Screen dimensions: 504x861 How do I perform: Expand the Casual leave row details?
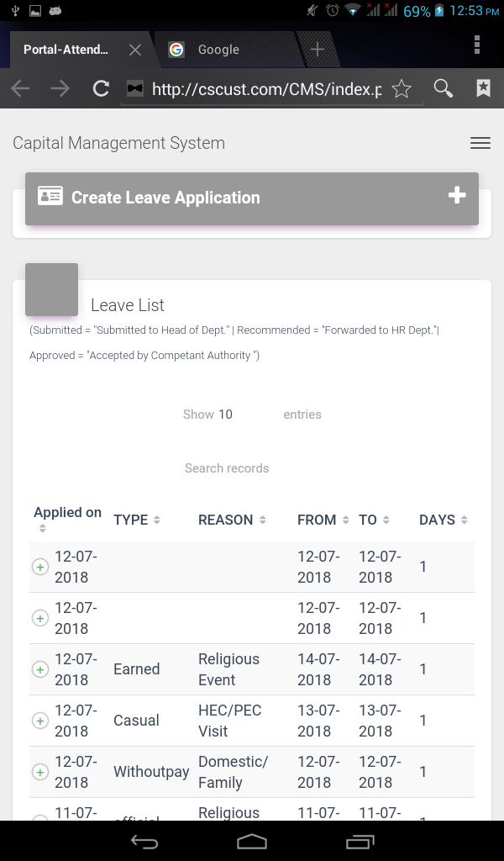coord(39,721)
